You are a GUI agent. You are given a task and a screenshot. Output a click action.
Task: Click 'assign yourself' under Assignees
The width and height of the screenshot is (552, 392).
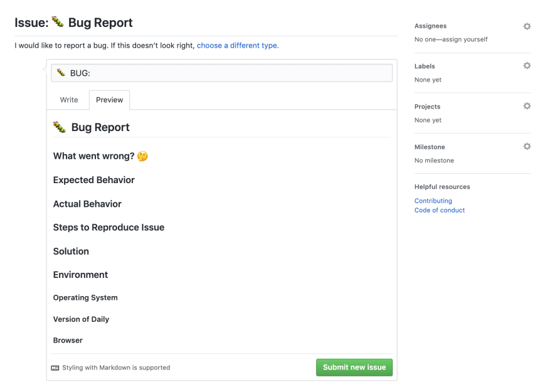click(465, 40)
